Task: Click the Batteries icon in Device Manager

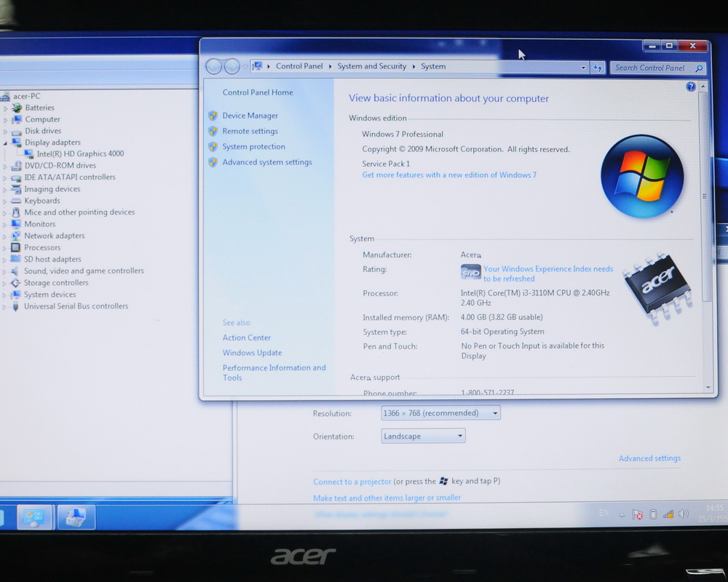Action: 17,108
